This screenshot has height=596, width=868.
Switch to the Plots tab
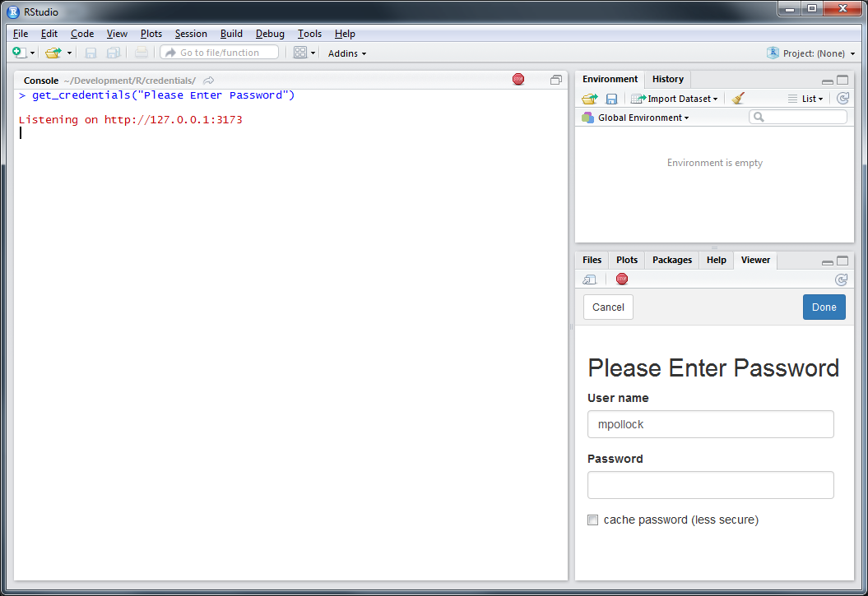(x=627, y=260)
